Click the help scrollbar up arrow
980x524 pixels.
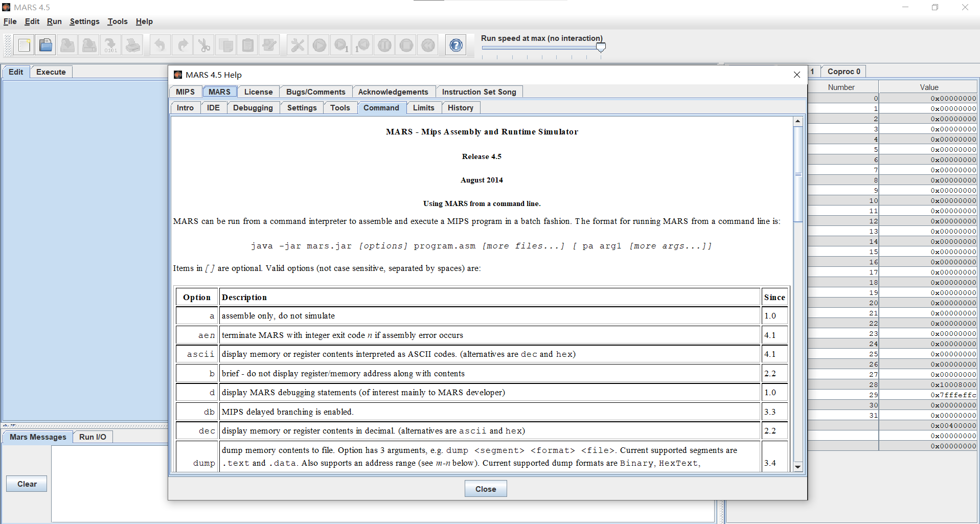[797, 122]
